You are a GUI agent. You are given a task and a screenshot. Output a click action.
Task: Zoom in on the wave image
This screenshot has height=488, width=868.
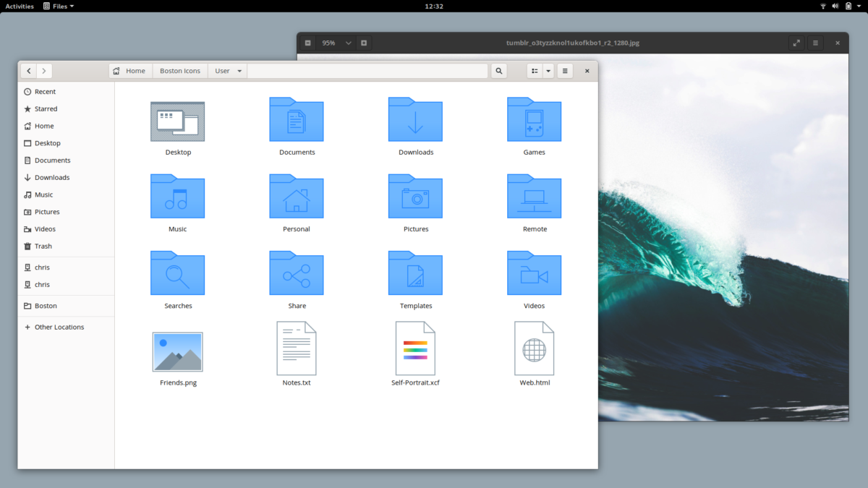[x=364, y=43]
